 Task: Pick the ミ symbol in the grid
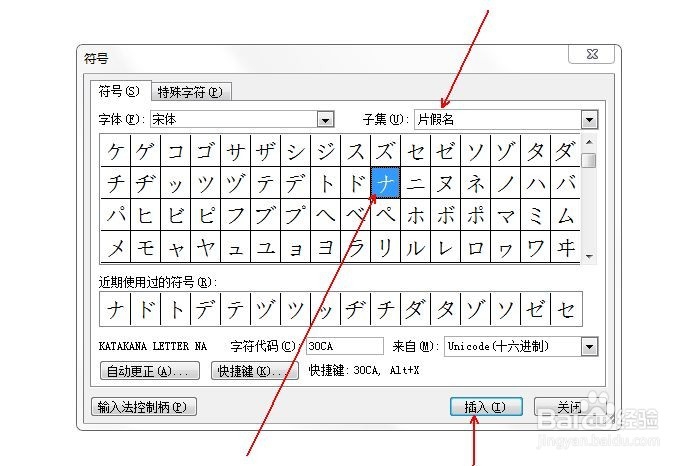(535, 215)
